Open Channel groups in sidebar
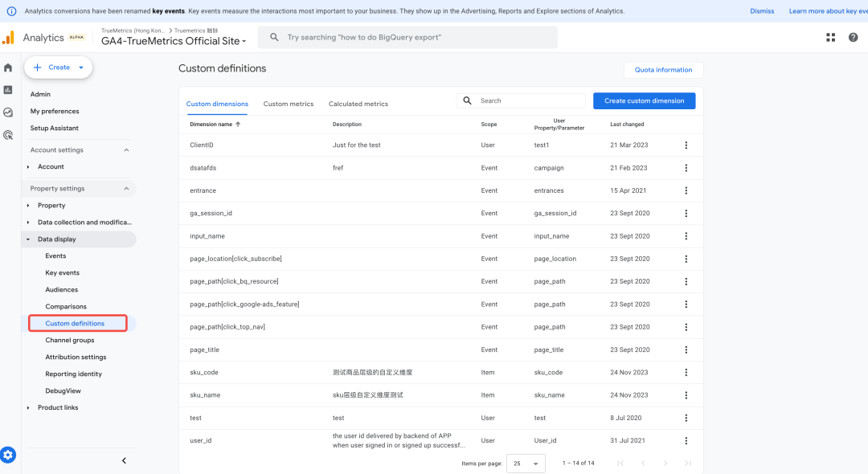This screenshot has width=868, height=474. click(x=70, y=340)
